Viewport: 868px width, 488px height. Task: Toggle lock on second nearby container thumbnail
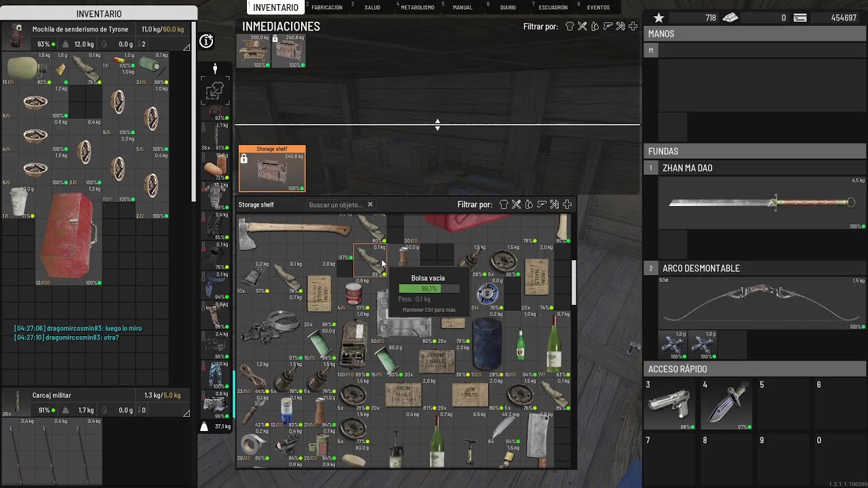[275, 39]
